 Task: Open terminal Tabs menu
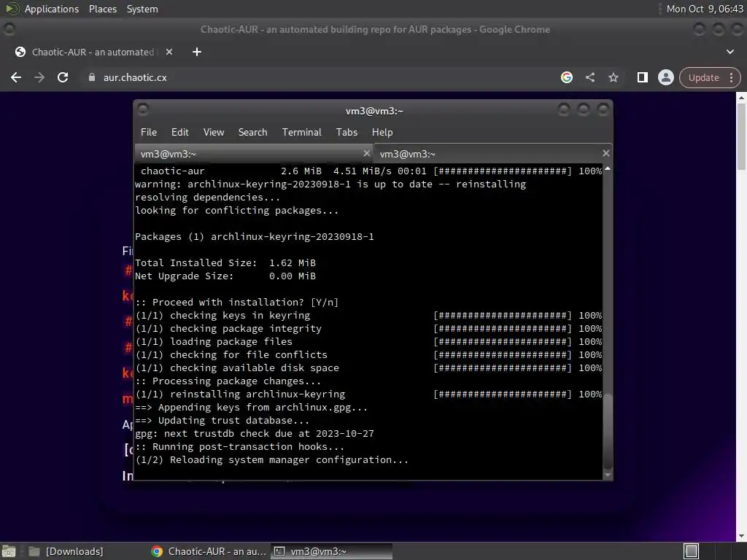(x=347, y=133)
